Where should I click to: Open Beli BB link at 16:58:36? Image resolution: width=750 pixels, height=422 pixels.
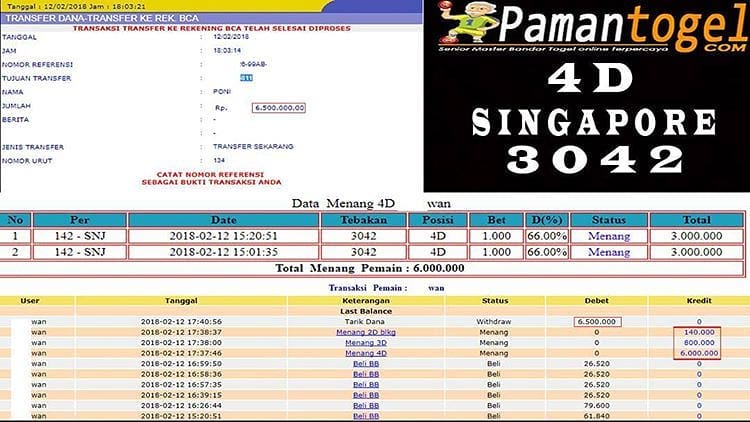(365, 374)
